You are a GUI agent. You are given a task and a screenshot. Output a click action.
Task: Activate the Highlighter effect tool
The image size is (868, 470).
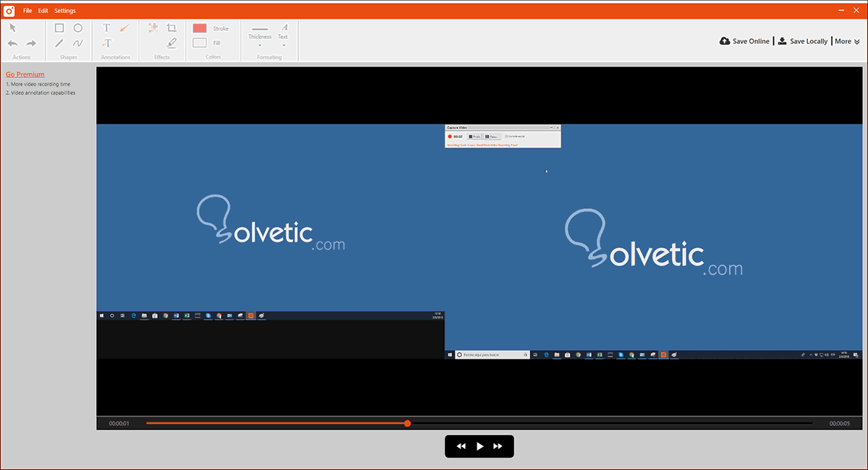172,43
